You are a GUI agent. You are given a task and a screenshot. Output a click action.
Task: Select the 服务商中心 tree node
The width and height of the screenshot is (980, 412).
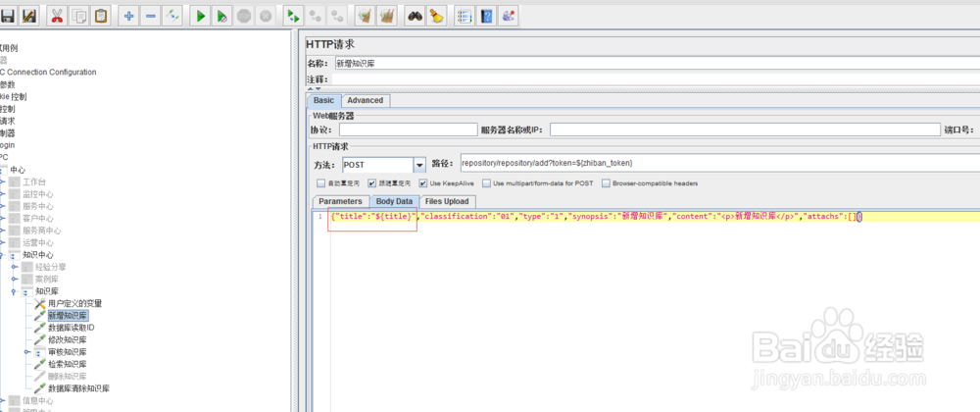tap(42, 231)
